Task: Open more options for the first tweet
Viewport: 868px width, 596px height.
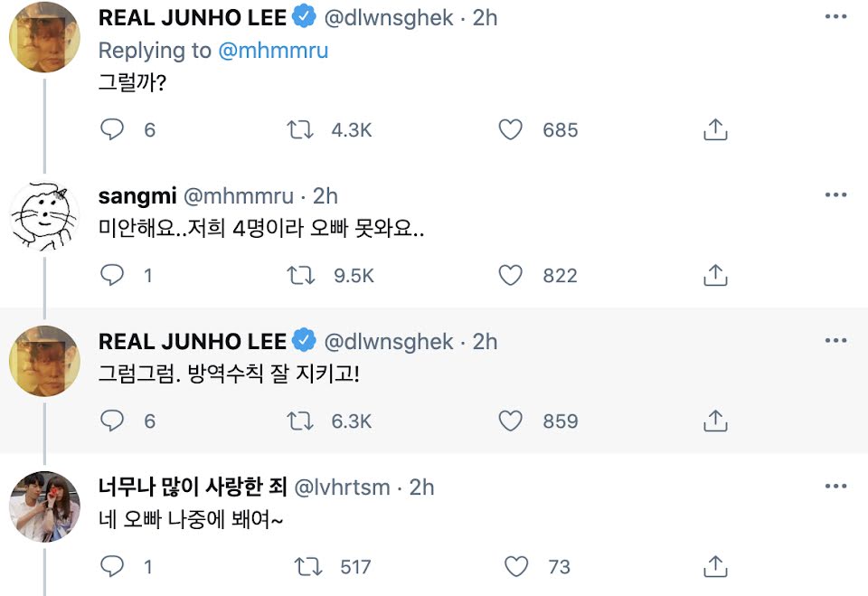Action: (x=835, y=16)
